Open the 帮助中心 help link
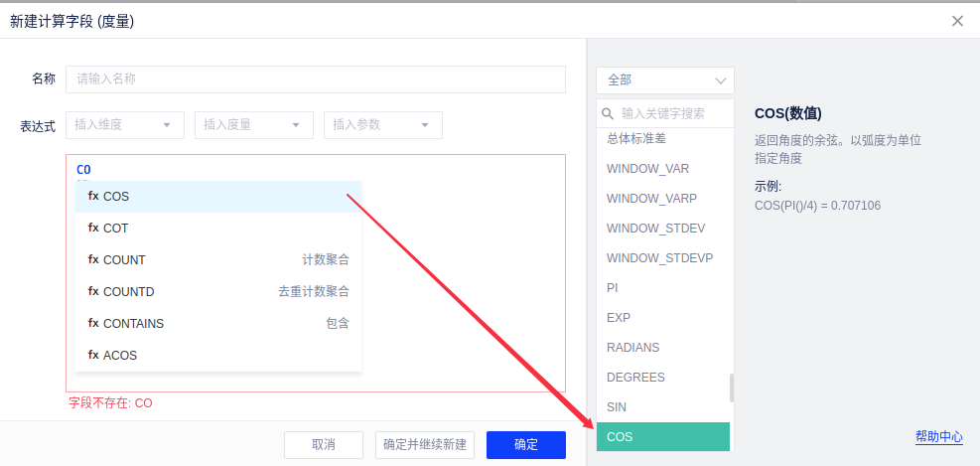 coord(938,437)
